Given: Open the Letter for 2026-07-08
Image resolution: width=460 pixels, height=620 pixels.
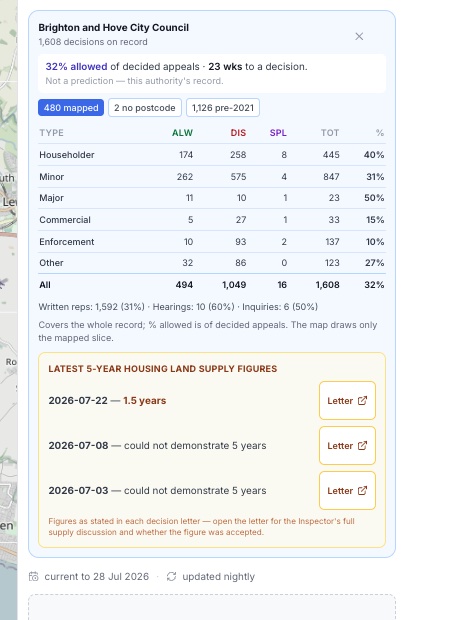Looking at the screenshot, I should 347,446.
